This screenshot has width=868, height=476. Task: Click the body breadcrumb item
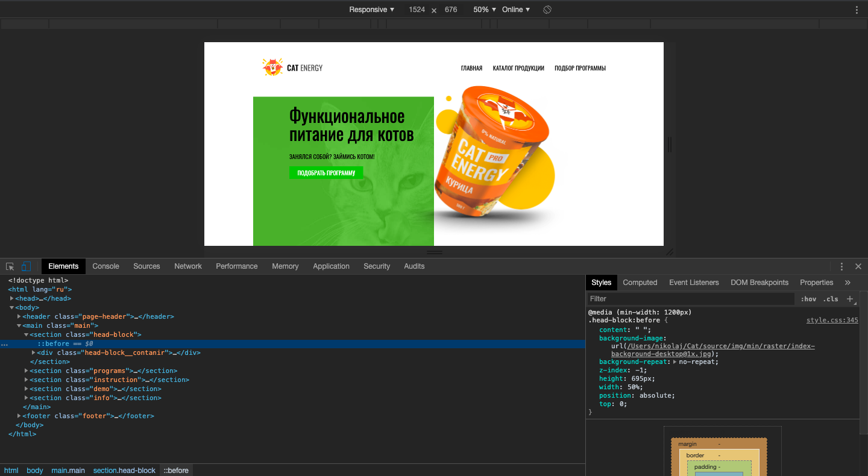tap(35, 471)
